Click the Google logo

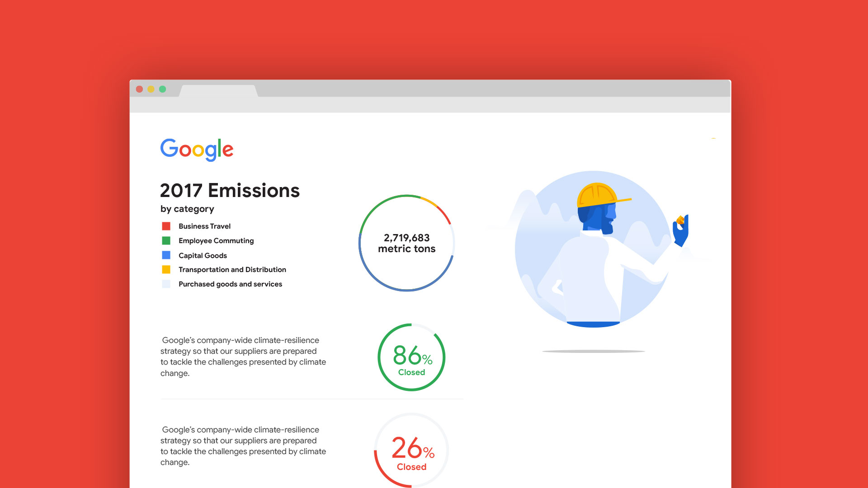tap(197, 149)
